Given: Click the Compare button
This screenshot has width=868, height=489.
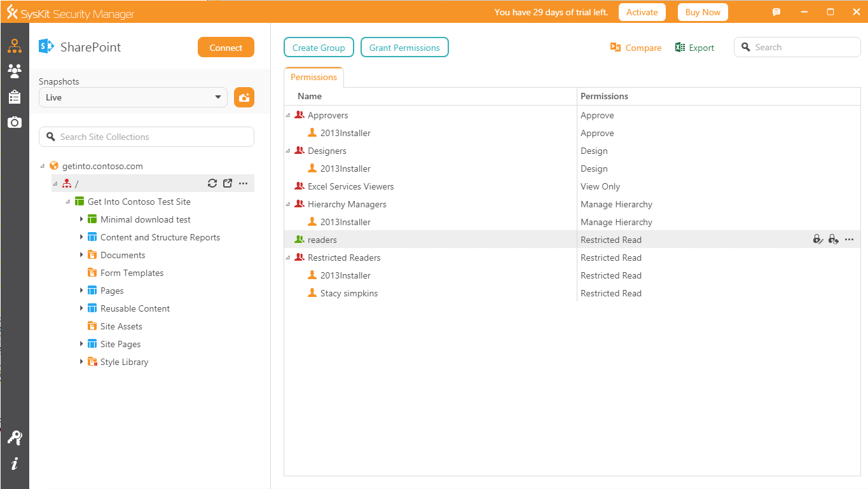Looking at the screenshot, I should coord(635,48).
